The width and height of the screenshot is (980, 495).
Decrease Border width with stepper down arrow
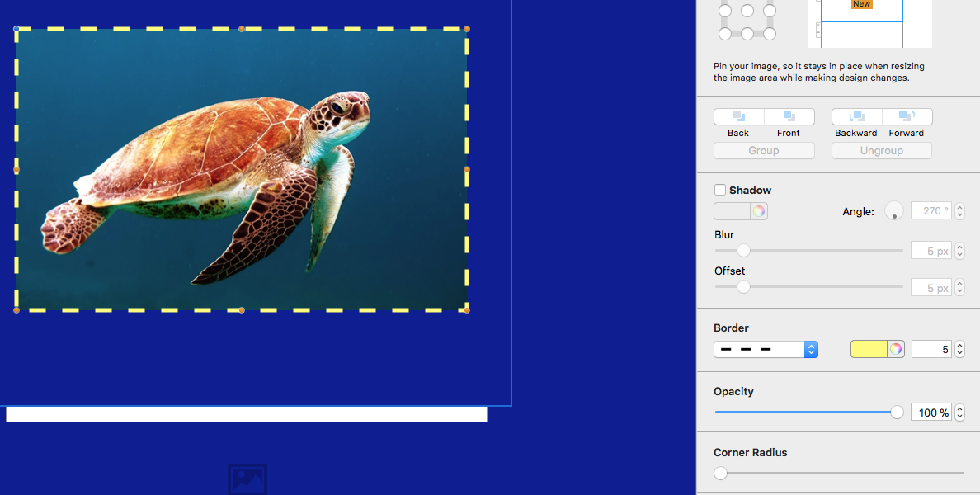pos(960,354)
